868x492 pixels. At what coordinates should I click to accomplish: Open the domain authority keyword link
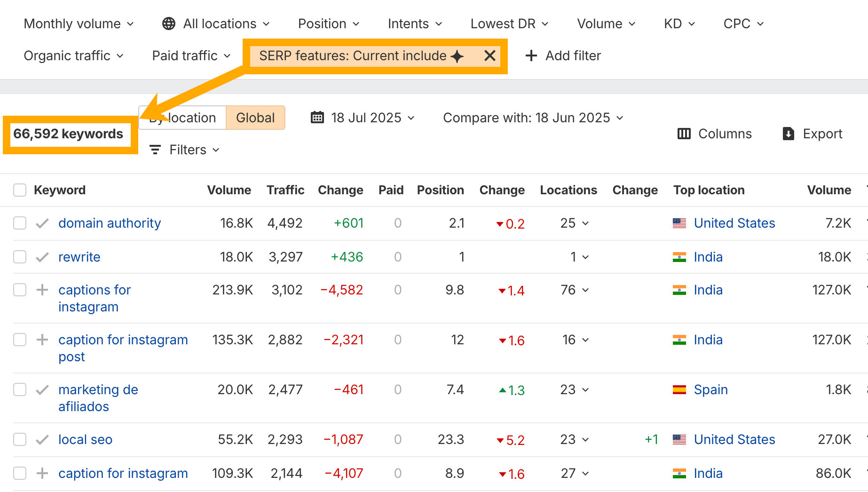coord(109,223)
